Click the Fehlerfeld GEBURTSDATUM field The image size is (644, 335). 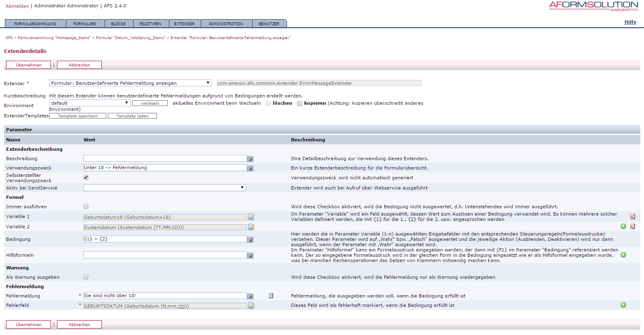[165, 306]
